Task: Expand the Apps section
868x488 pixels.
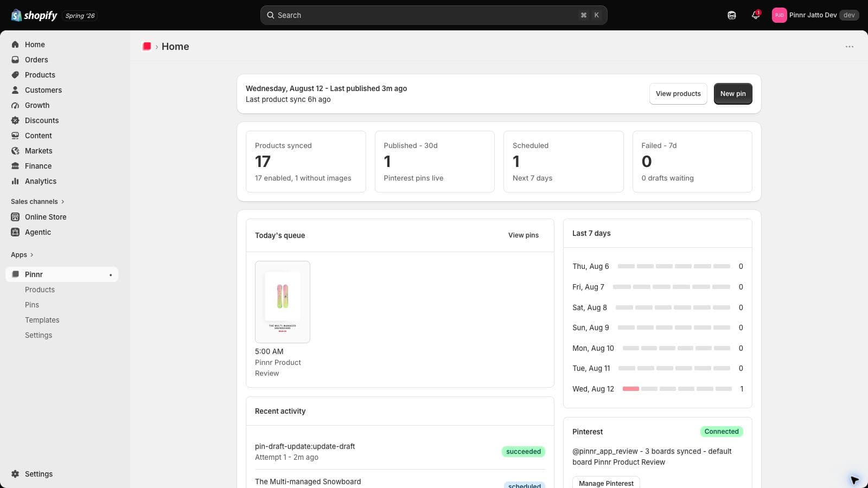Action: click(x=22, y=255)
